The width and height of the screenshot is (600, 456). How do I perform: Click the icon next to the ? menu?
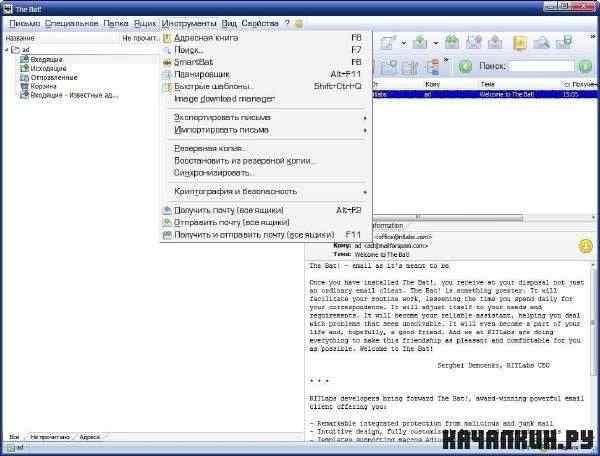click(x=299, y=24)
